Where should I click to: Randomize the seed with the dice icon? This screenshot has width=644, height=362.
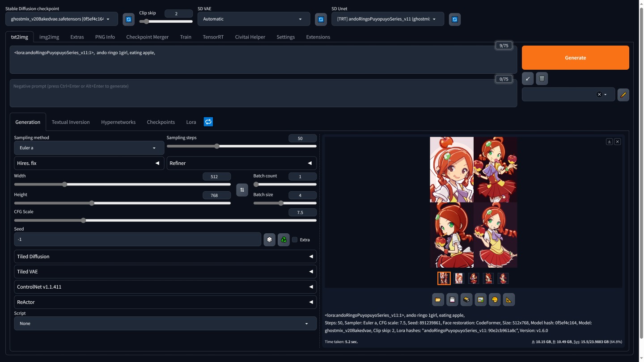click(269, 240)
